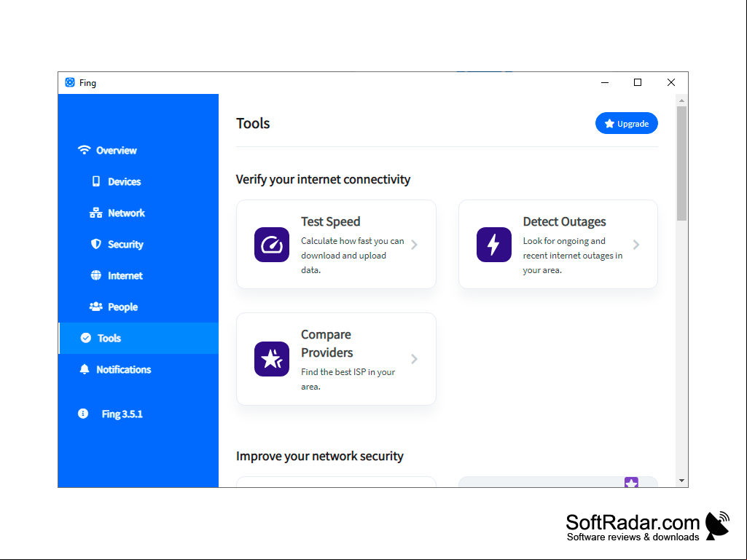The image size is (747, 560).
Task: Click the Detect Outages lightning icon
Action: coord(493,245)
